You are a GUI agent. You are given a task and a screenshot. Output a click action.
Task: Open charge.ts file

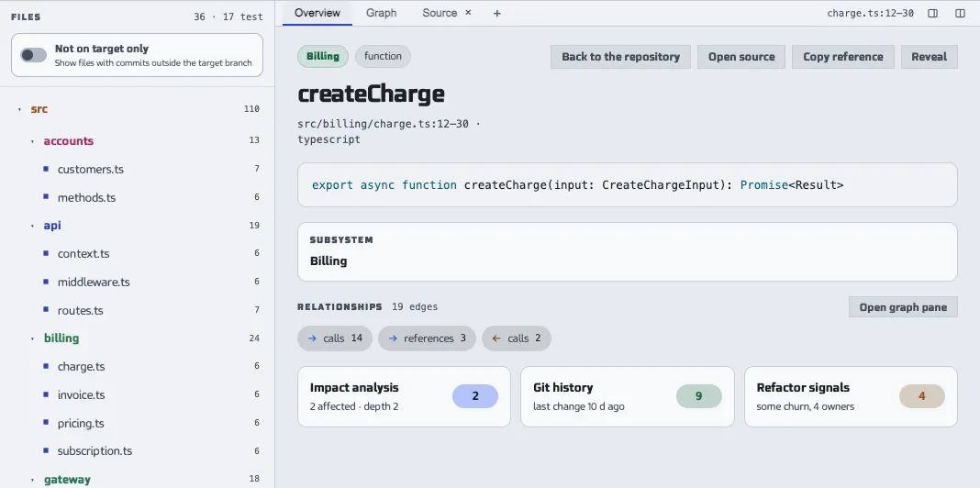[82, 367]
